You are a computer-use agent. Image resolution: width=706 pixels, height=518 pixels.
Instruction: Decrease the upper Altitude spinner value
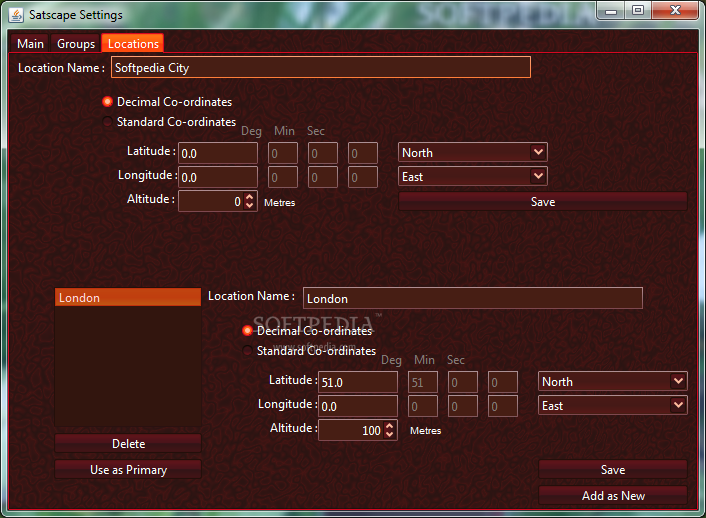(x=250, y=205)
